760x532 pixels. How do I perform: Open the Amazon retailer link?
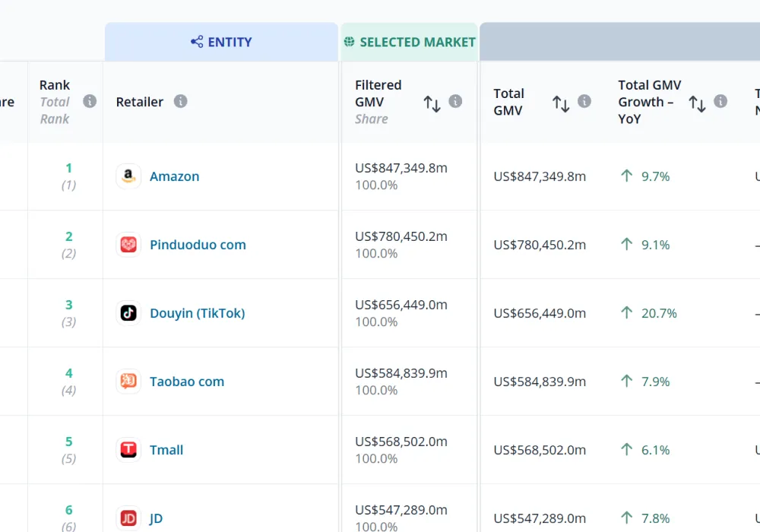[x=175, y=176]
